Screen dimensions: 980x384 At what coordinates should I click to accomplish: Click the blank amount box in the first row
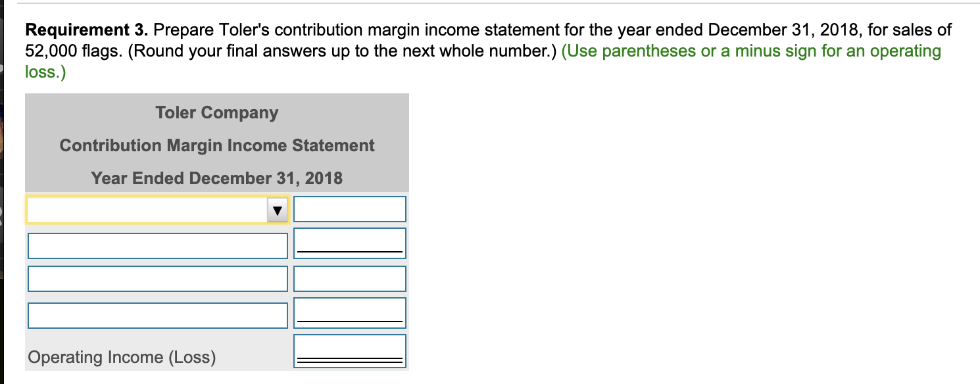tap(349, 209)
